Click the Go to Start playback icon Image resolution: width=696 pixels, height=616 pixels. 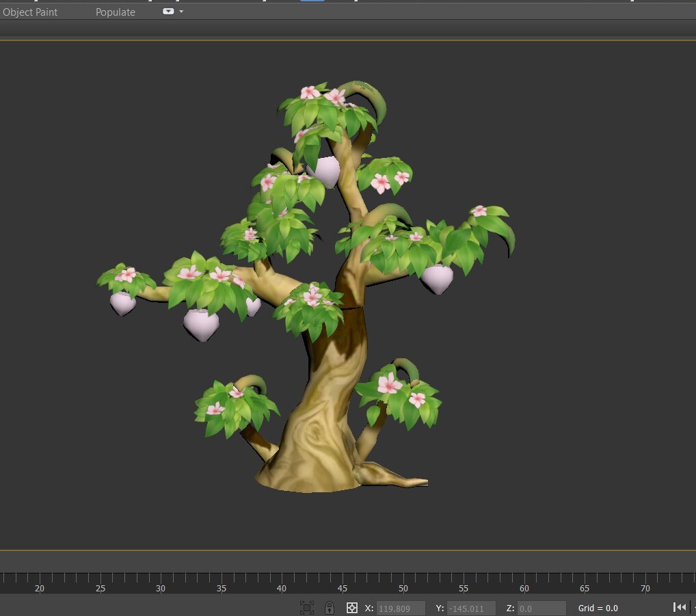tap(680, 607)
